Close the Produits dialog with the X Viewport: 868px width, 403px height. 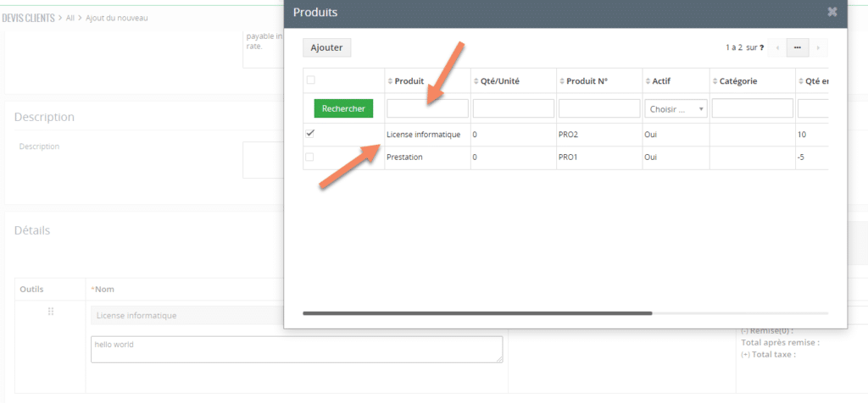[832, 13]
